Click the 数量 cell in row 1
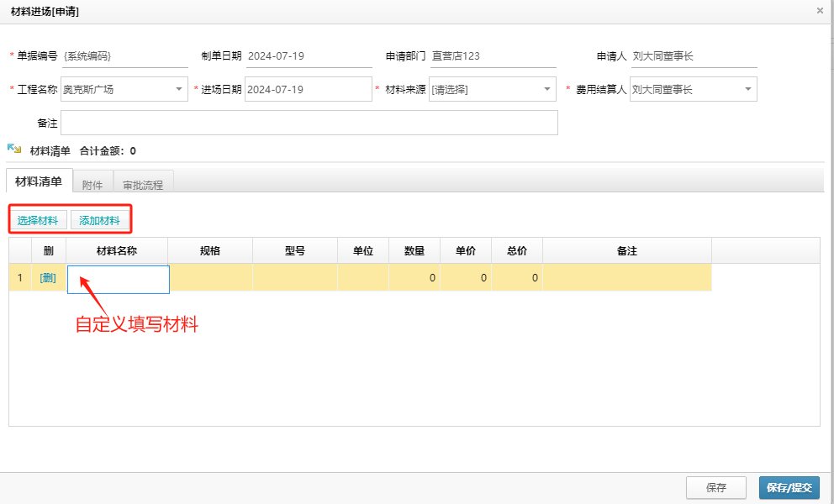 pos(414,277)
